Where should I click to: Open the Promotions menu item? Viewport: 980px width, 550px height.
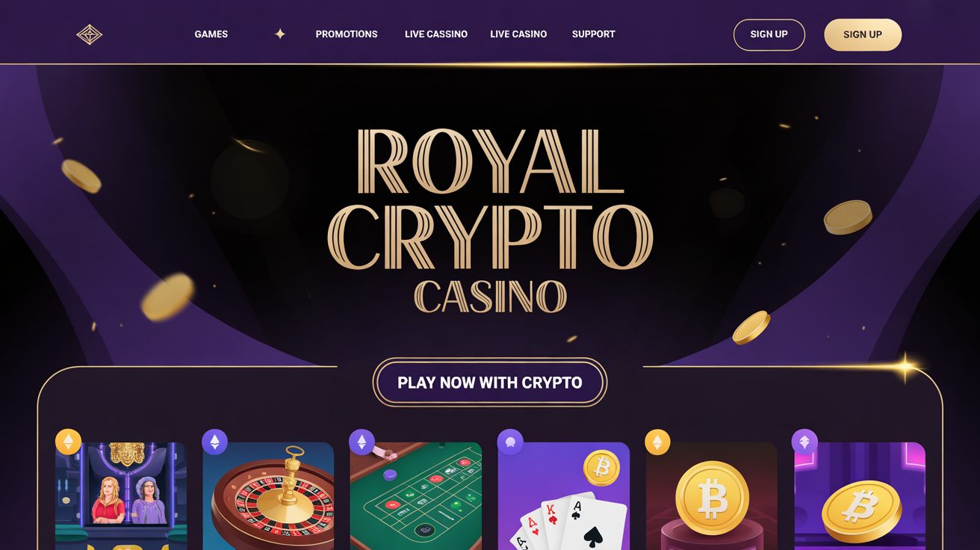[x=347, y=34]
